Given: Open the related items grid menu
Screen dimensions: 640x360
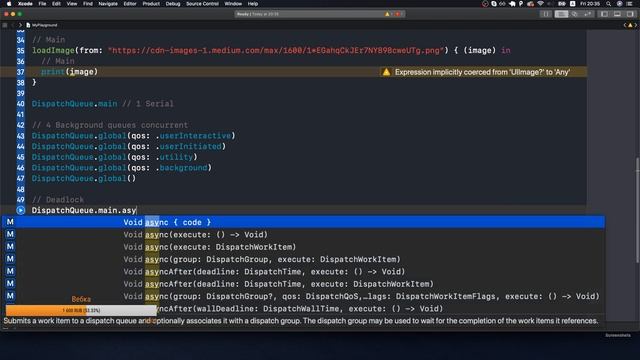Looking at the screenshot, I should tap(5, 25).
